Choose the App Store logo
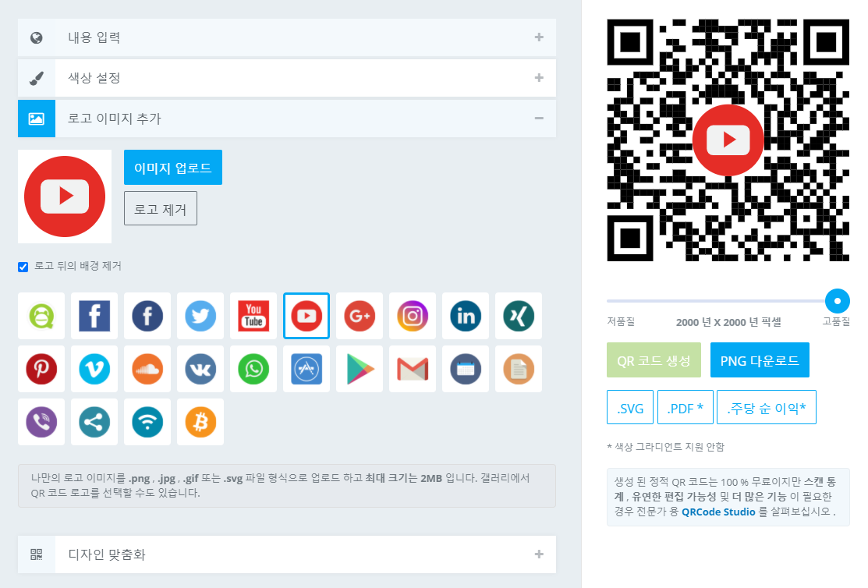 [306, 369]
